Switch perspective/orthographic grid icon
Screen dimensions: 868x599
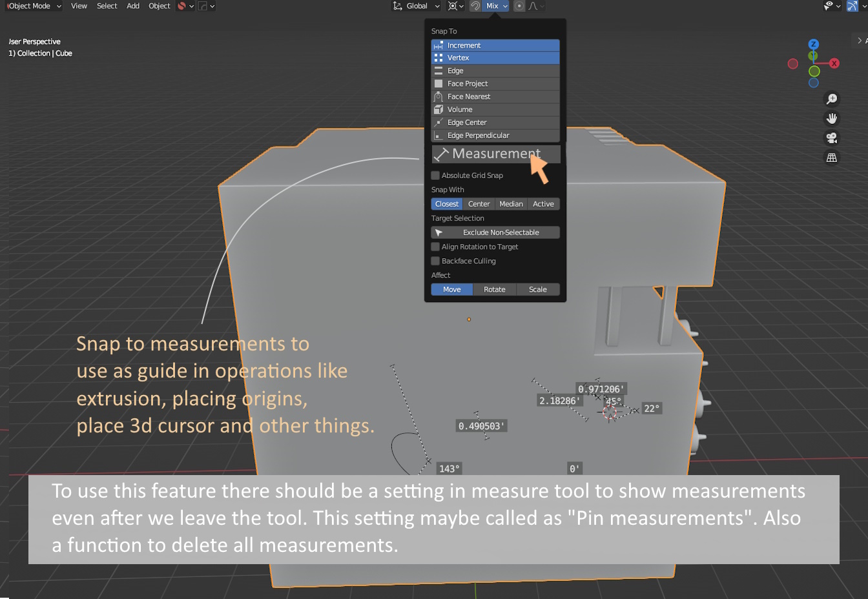[832, 157]
